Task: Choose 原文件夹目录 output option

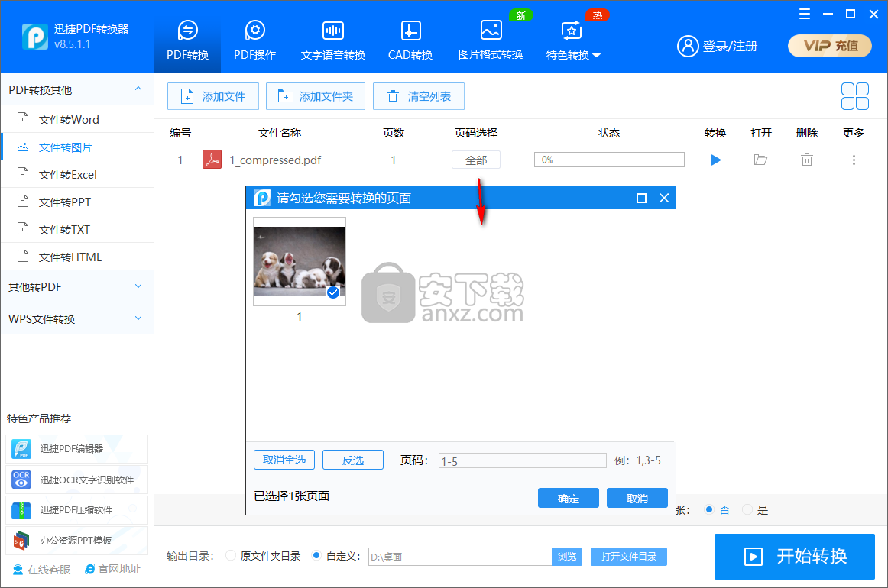Action: coord(231,555)
